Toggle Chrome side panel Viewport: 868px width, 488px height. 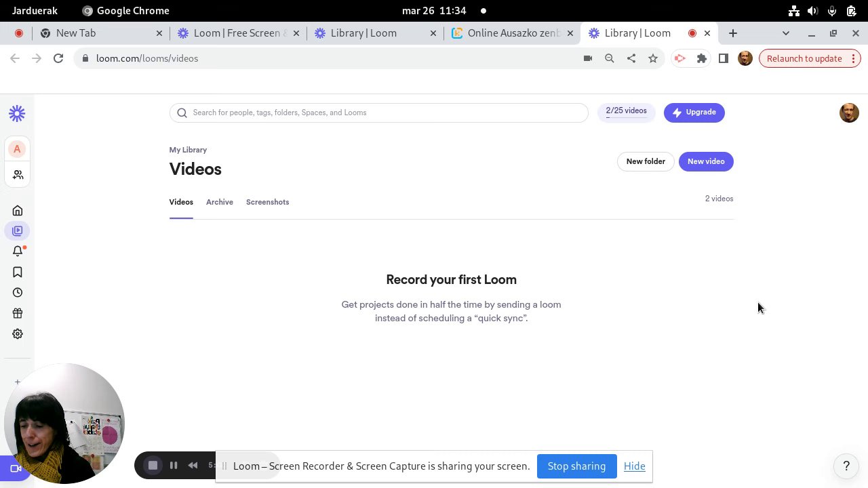(x=724, y=58)
